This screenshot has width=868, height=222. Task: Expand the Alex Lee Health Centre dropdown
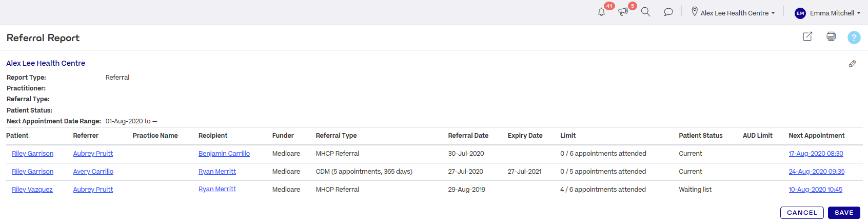coord(737,13)
